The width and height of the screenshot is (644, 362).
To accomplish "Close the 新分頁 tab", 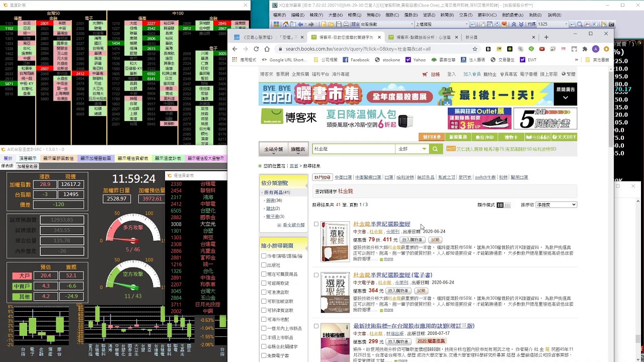I will click(534, 37).
